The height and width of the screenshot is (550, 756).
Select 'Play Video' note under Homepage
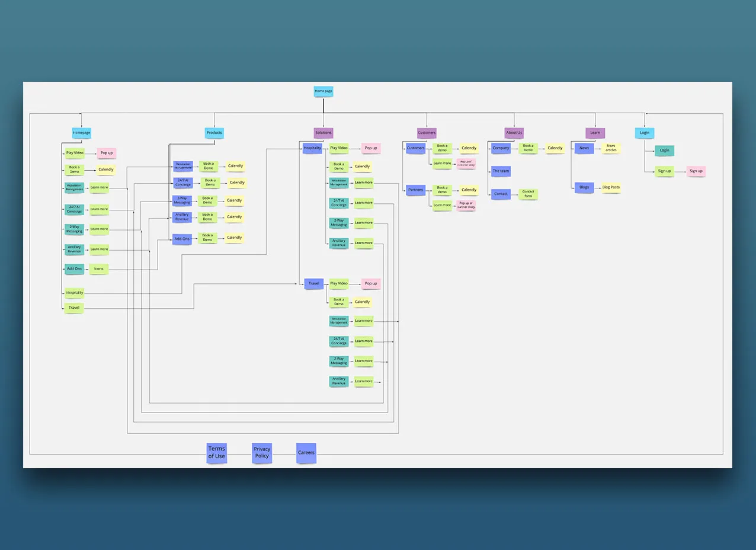click(x=75, y=153)
